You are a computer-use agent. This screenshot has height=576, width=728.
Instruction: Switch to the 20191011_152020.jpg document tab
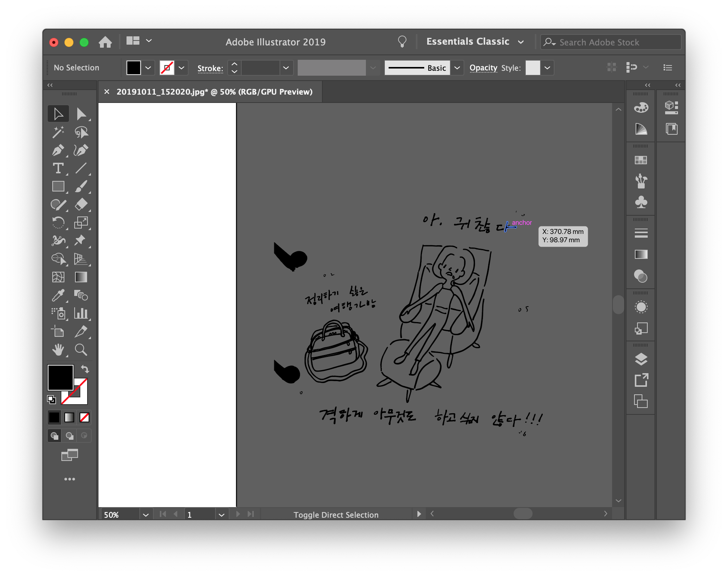click(214, 92)
